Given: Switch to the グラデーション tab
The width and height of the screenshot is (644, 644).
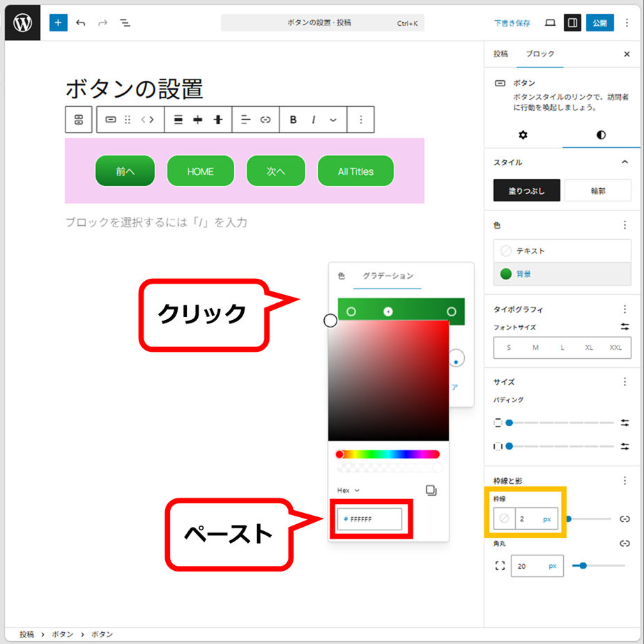Looking at the screenshot, I should [x=388, y=276].
